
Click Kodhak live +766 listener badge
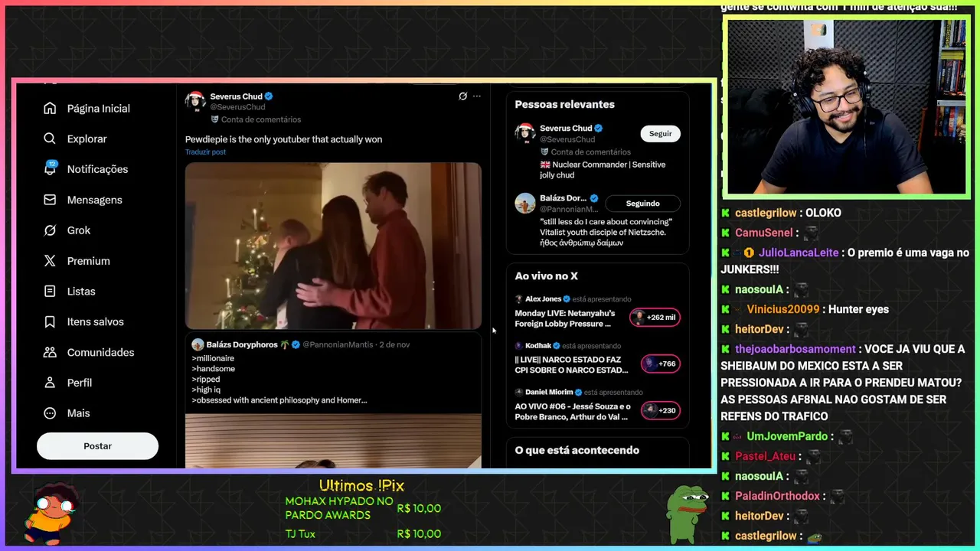pyautogui.click(x=659, y=364)
